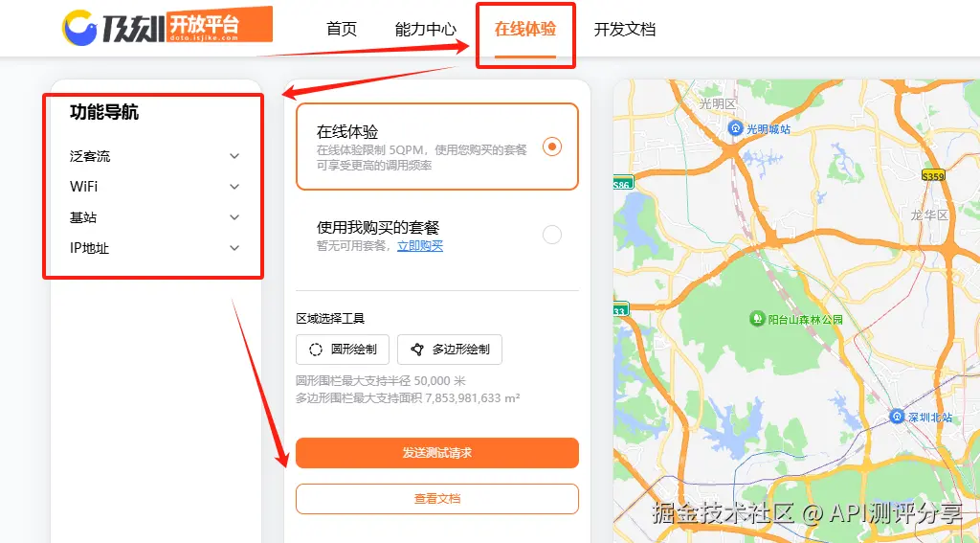The image size is (980, 543).
Task: Select the 使用我购买的套餐 radio option
Action: (x=552, y=235)
